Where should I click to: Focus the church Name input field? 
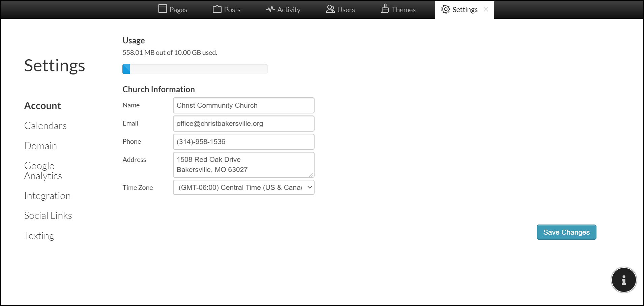(243, 105)
